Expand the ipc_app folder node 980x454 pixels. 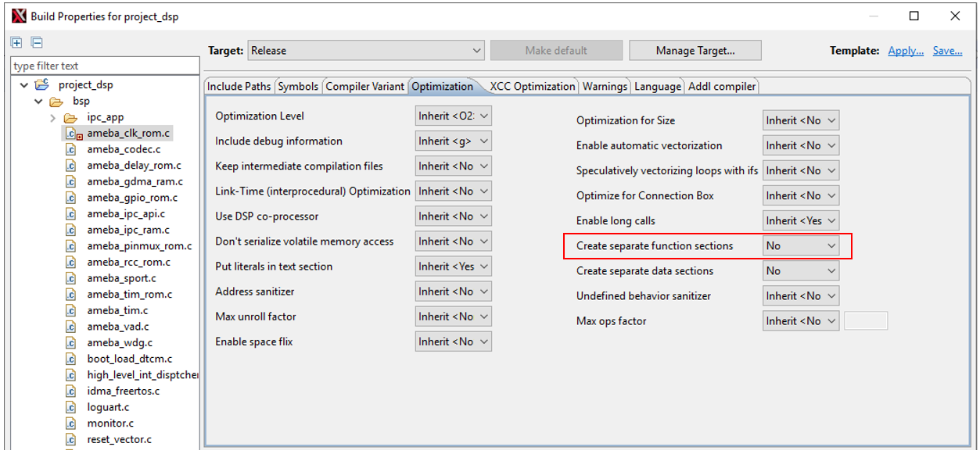(52, 118)
